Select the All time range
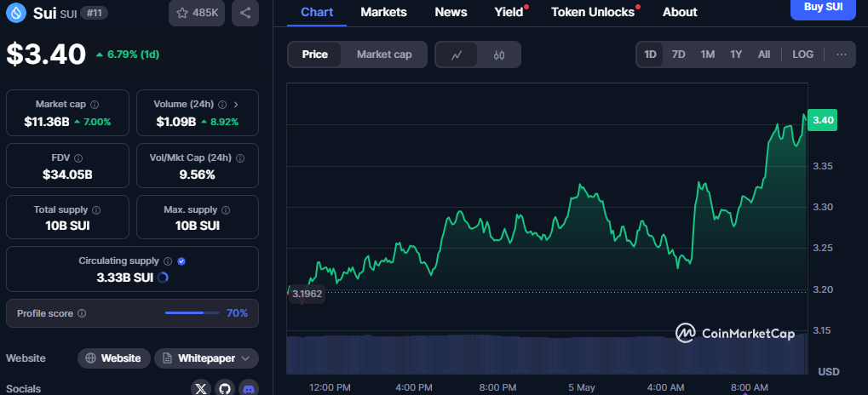 click(764, 54)
